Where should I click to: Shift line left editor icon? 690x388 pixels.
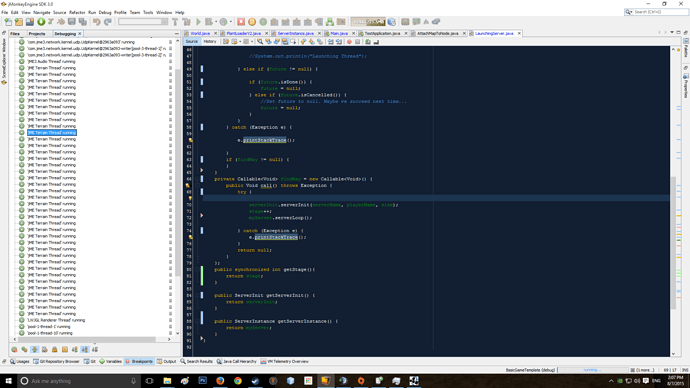330,41
